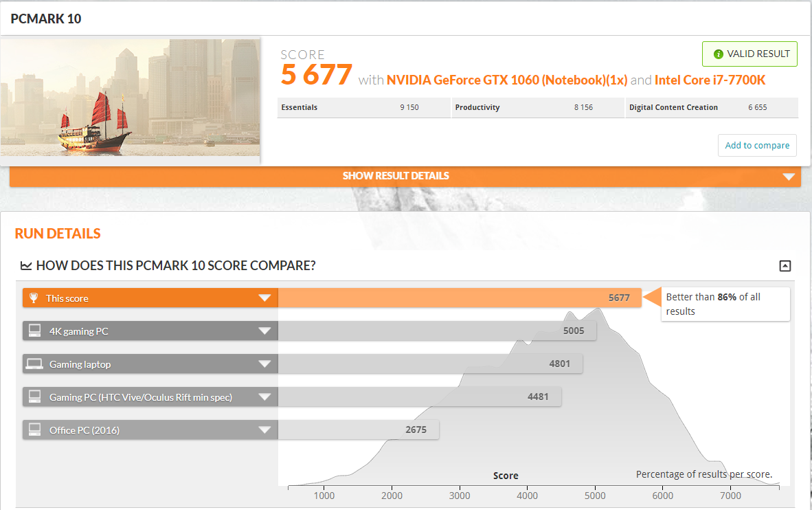The height and width of the screenshot is (510, 812).
Task: Click the 5000 tick on score axis
Action: 594,495
